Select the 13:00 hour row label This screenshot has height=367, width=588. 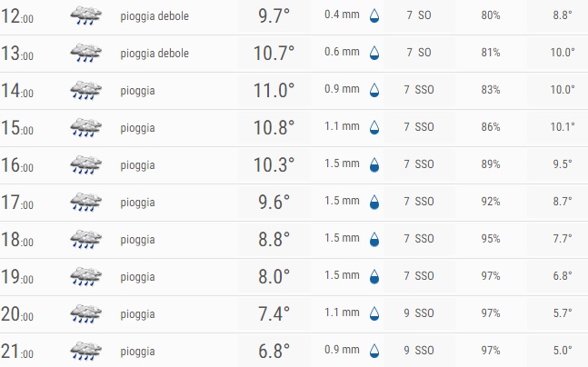pos(17,54)
